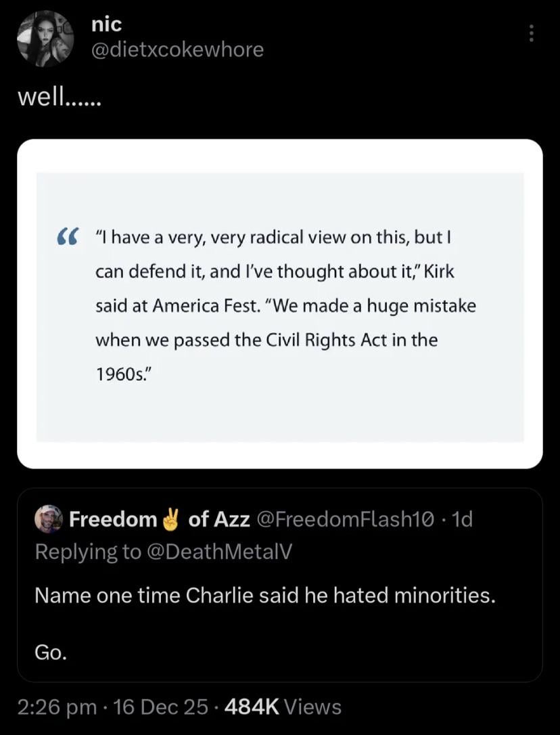Click "Replying to" text in the quoted tweet
Screen dimensions: 560x735
point(87,552)
